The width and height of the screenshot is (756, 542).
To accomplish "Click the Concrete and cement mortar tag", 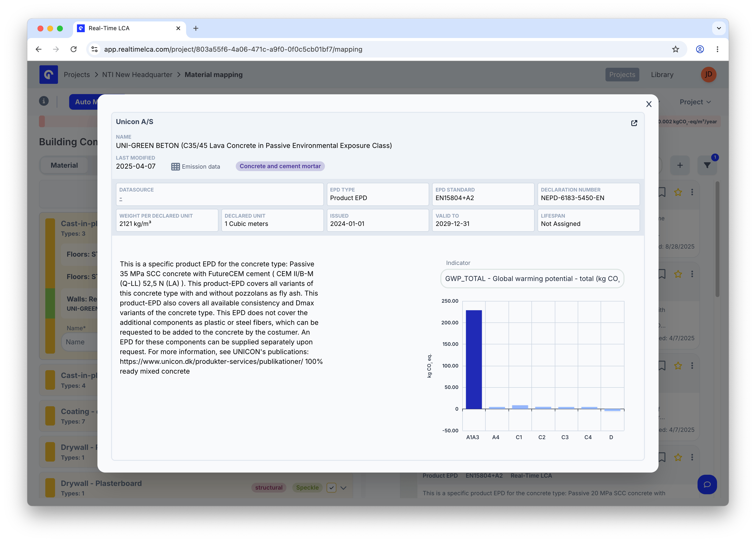I will pyautogui.click(x=280, y=166).
